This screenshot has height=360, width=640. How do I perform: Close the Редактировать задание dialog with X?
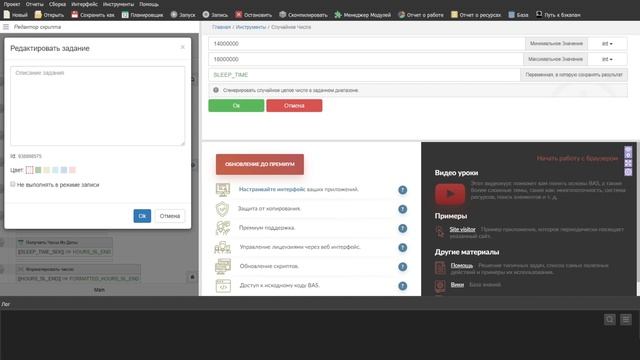[x=182, y=47]
